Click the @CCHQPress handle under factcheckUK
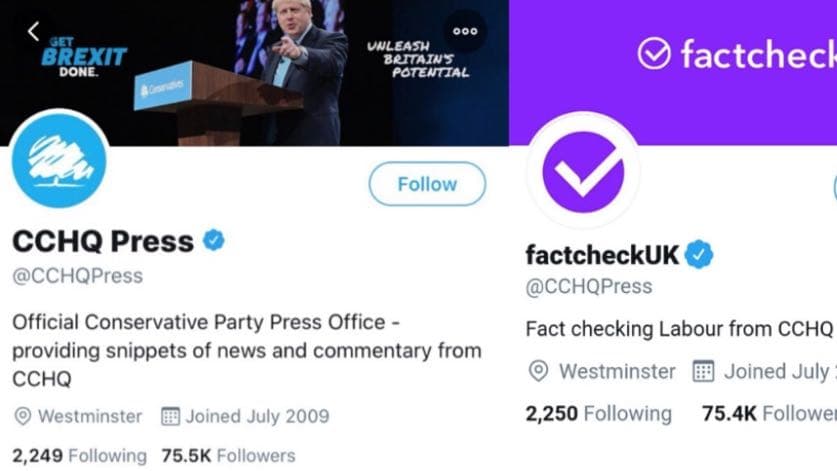This screenshot has height=471, width=837. point(588,286)
